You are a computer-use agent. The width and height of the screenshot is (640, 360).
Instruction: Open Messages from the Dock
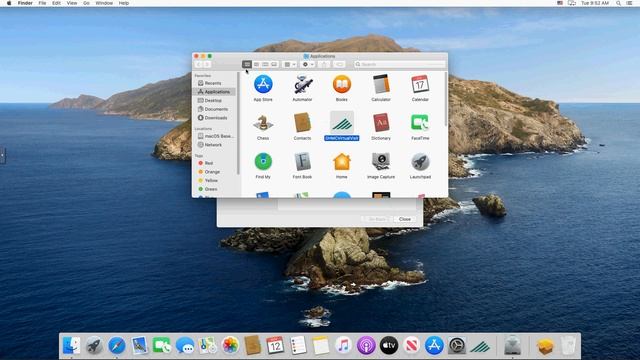[x=185, y=346]
